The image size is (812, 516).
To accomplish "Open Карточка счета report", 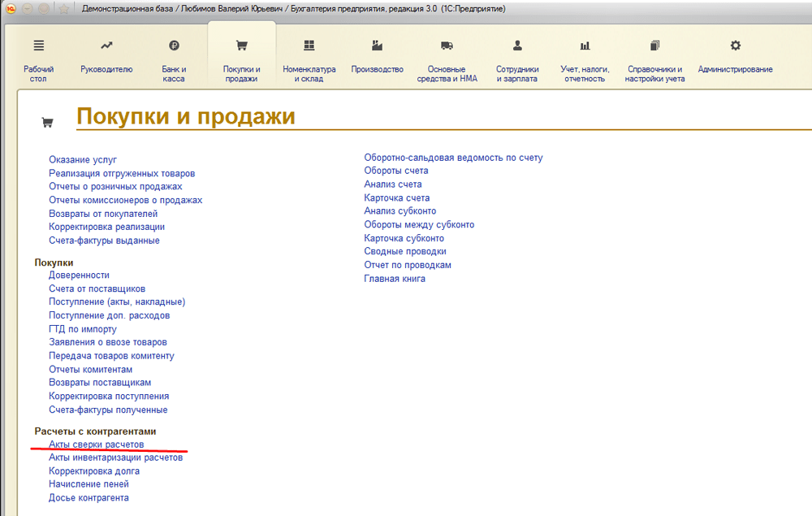I will pyautogui.click(x=397, y=198).
